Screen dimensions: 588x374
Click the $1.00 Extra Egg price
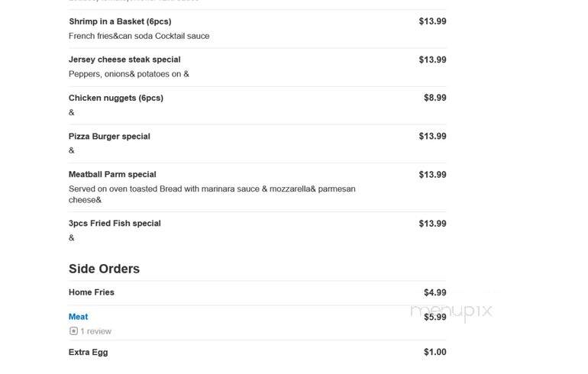[435, 353]
